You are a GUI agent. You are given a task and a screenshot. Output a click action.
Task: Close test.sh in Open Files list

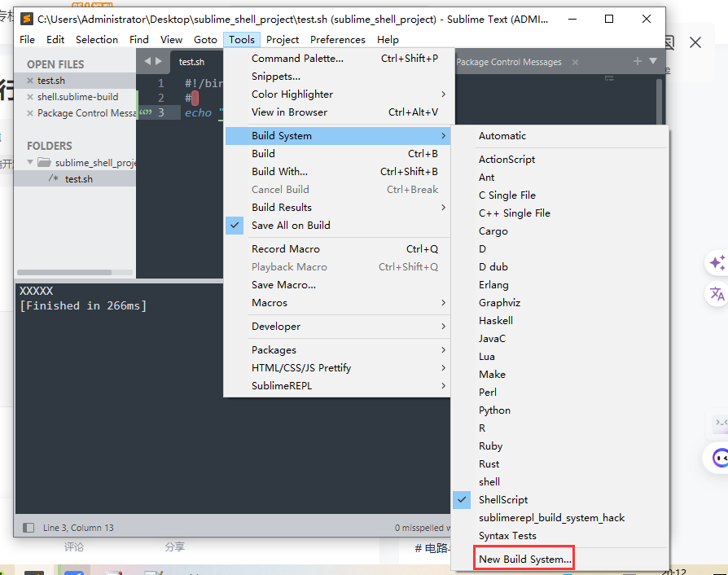[x=30, y=81]
